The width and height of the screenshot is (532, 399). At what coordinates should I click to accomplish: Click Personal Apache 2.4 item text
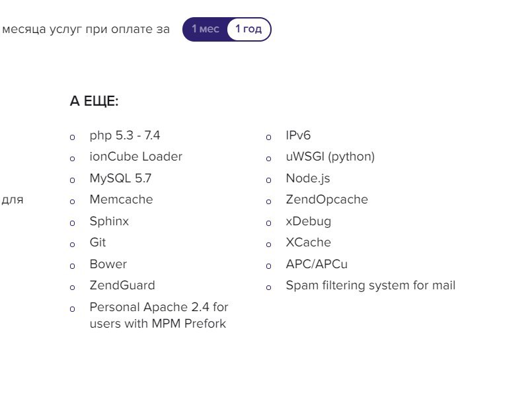tap(159, 315)
